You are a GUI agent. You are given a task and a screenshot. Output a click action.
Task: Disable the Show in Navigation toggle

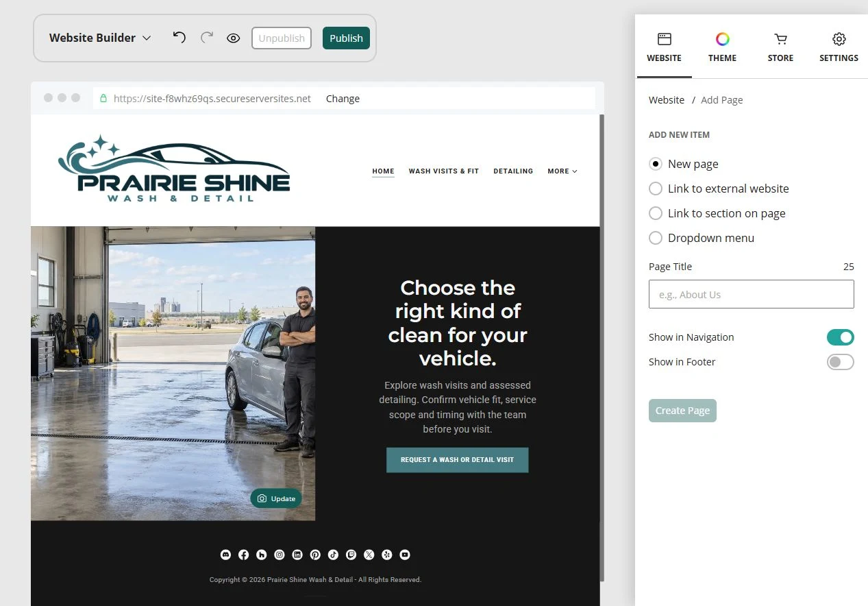point(841,337)
